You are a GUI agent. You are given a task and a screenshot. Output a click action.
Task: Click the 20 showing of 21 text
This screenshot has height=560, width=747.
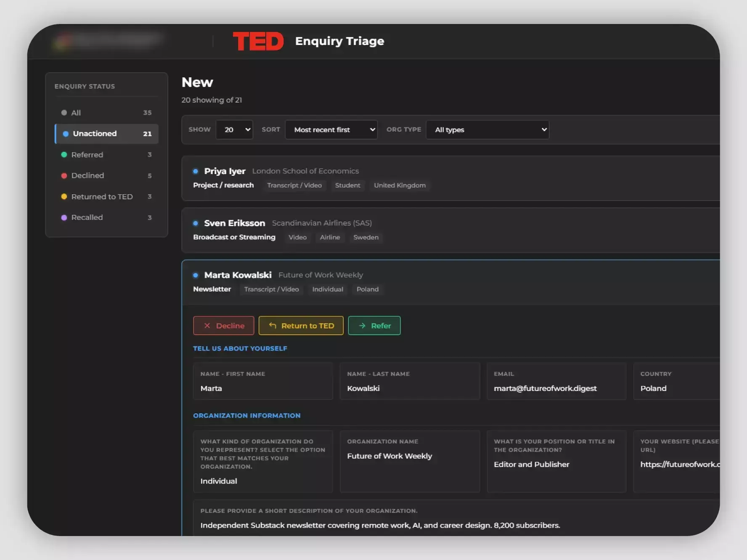coord(212,100)
